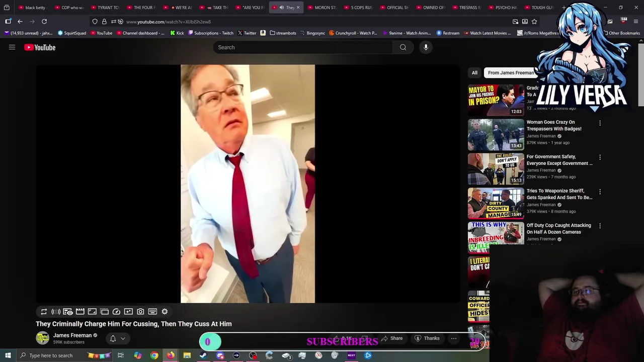644x362 pixels.
Task: Open the Windows Start menu
Action: [8, 355]
